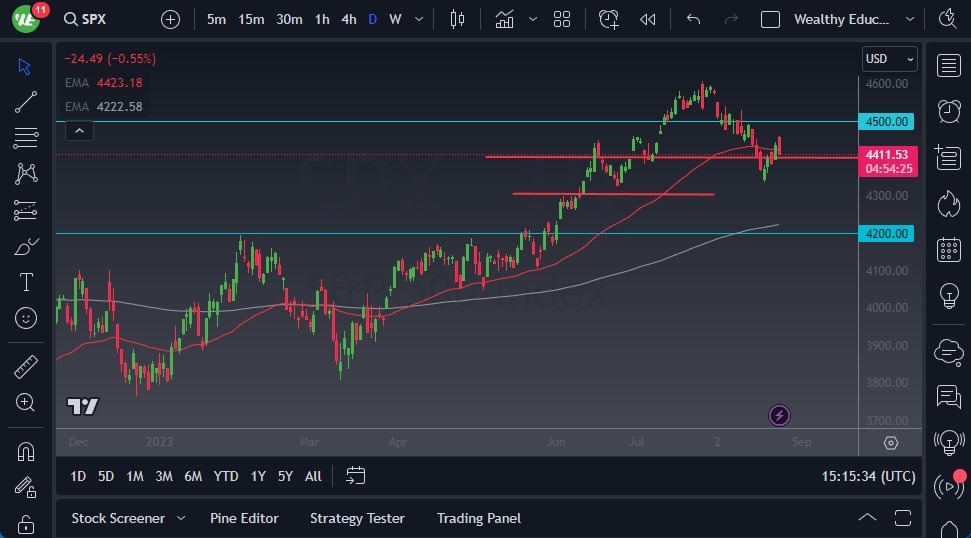This screenshot has width=971, height=538.
Task: Click the 4500.00 horizontal line price label
Action: tap(887, 122)
